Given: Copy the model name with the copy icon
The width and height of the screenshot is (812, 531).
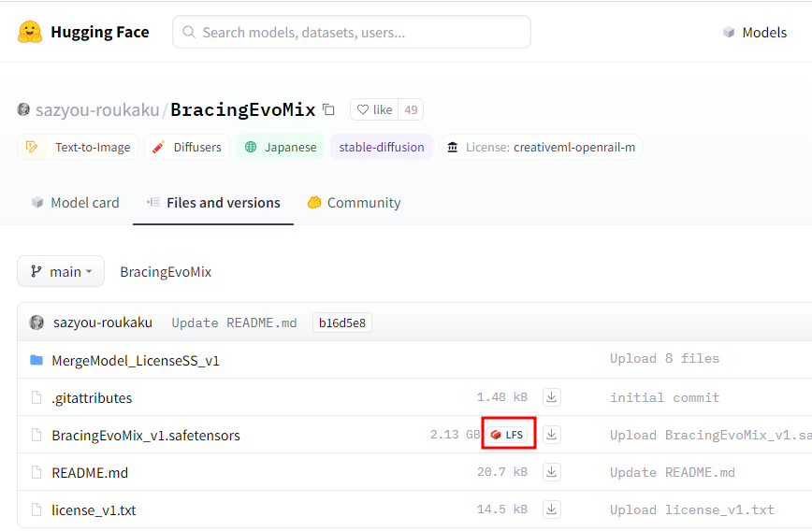Looking at the screenshot, I should [328, 109].
